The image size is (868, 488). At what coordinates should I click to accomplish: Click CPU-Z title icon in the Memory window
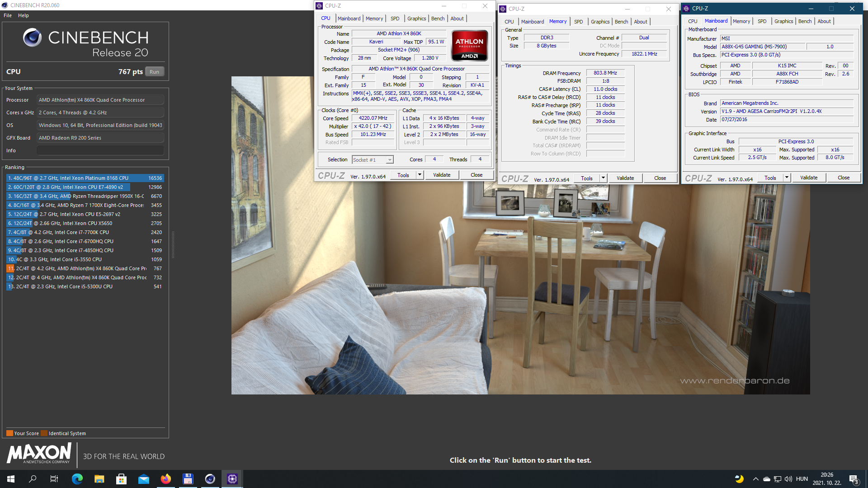pyautogui.click(x=503, y=9)
